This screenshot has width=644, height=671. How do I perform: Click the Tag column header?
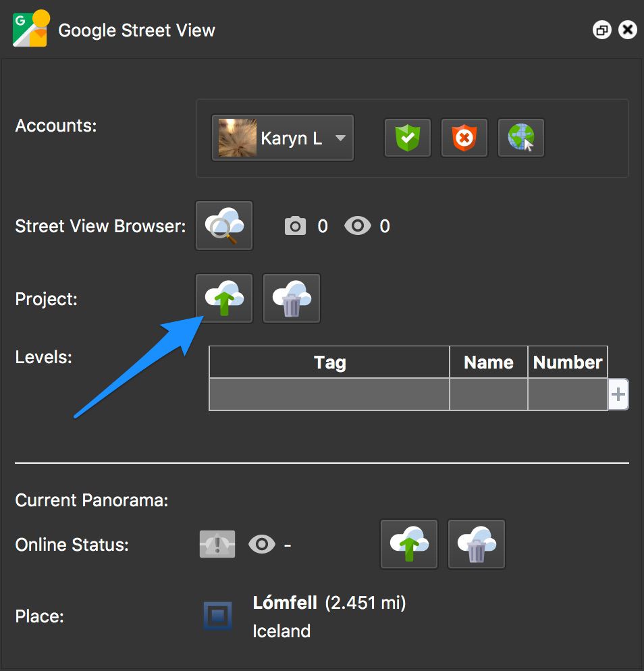(329, 362)
